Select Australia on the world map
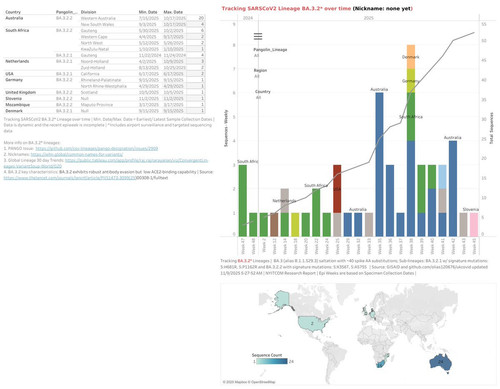500x389 pixels. (440, 362)
